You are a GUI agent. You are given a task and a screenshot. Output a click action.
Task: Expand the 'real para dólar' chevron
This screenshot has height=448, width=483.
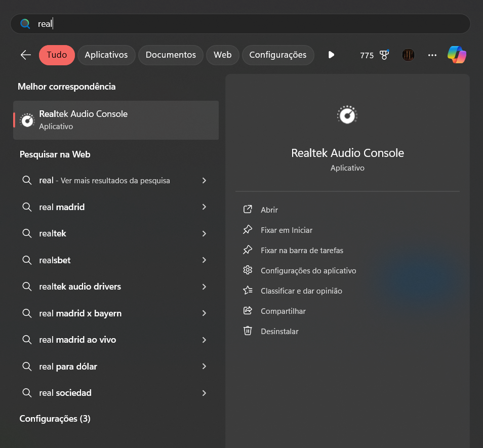[204, 366]
